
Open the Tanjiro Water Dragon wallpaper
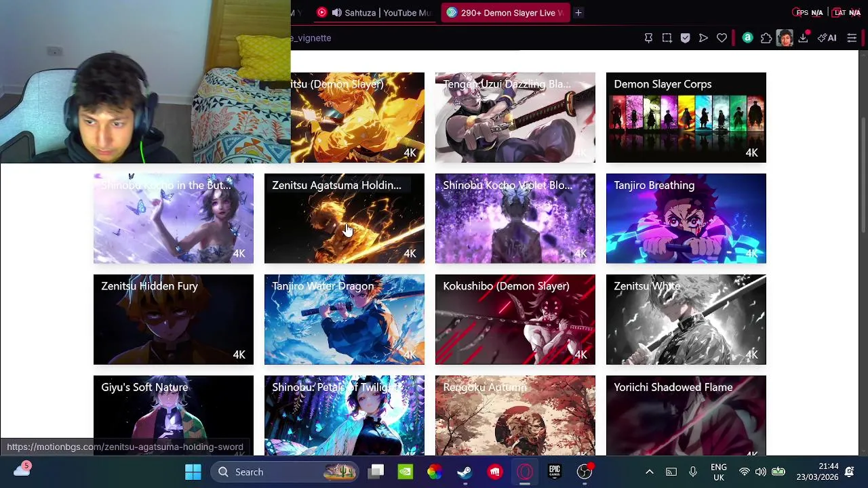coord(344,319)
